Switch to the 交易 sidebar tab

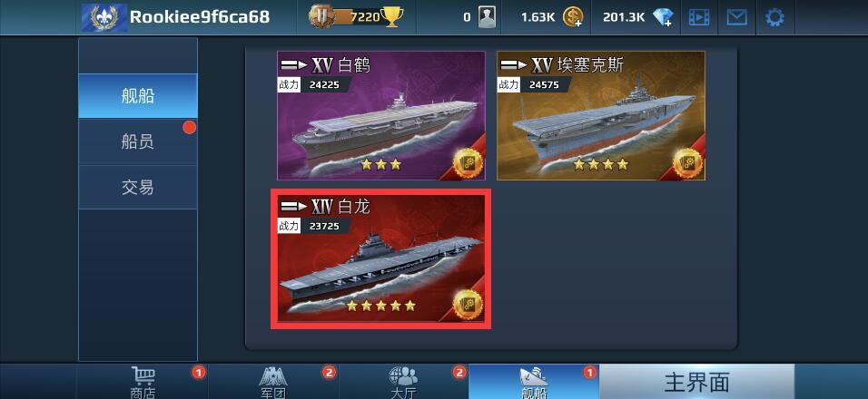(138, 188)
